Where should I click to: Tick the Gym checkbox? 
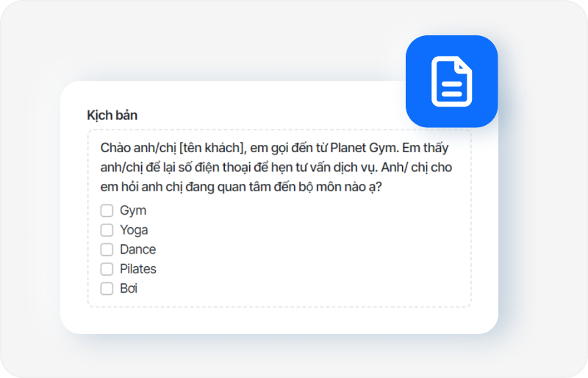pos(107,210)
